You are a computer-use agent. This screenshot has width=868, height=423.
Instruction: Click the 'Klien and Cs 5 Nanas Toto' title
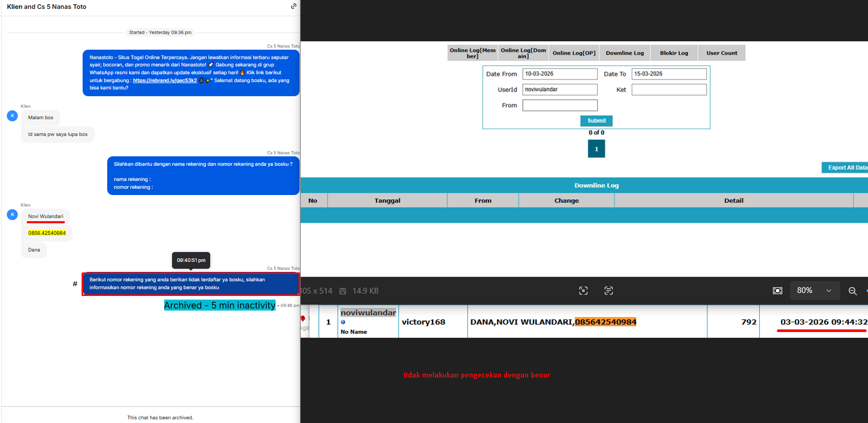click(x=47, y=7)
